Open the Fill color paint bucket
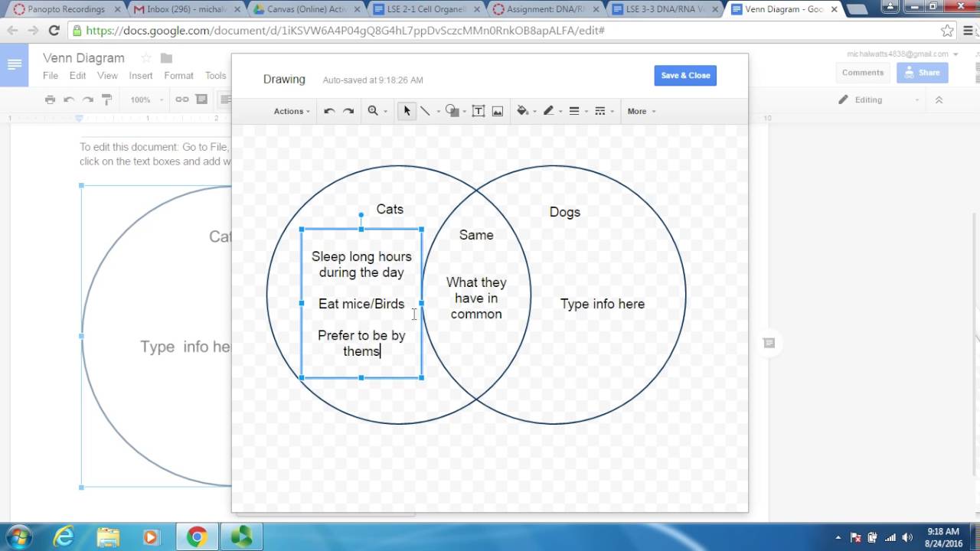Image resolution: width=980 pixels, height=551 pixels. click(x=523, y=111)
